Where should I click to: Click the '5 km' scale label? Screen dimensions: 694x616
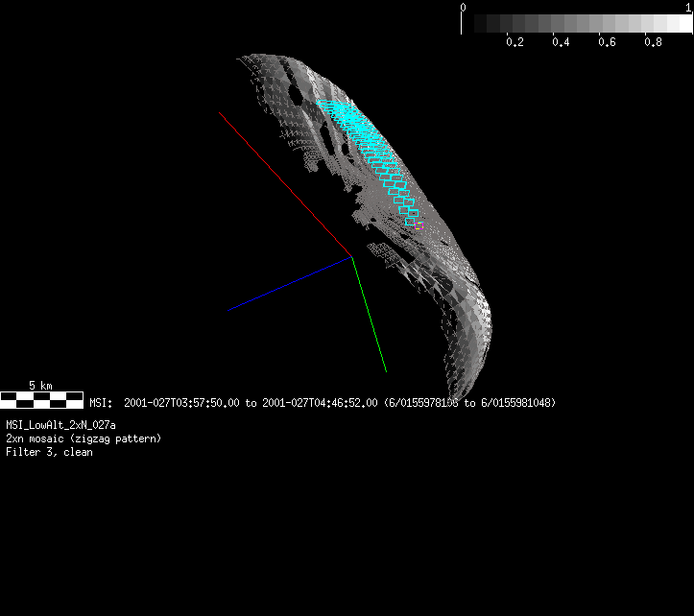40,385
